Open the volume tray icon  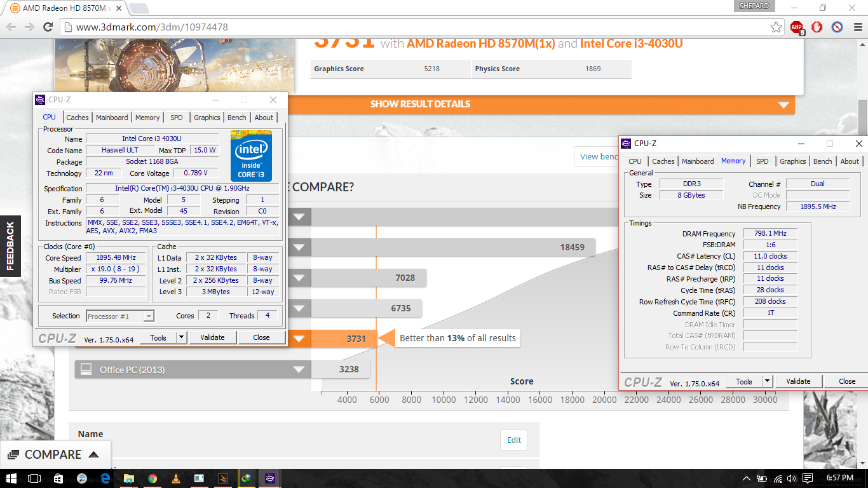pos(792,478)
